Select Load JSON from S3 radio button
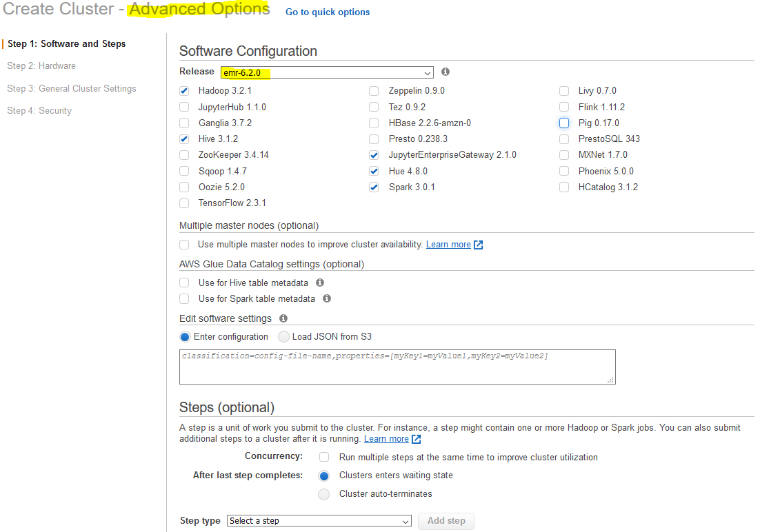This screenshot has height=532, width=760. point(284,337)
